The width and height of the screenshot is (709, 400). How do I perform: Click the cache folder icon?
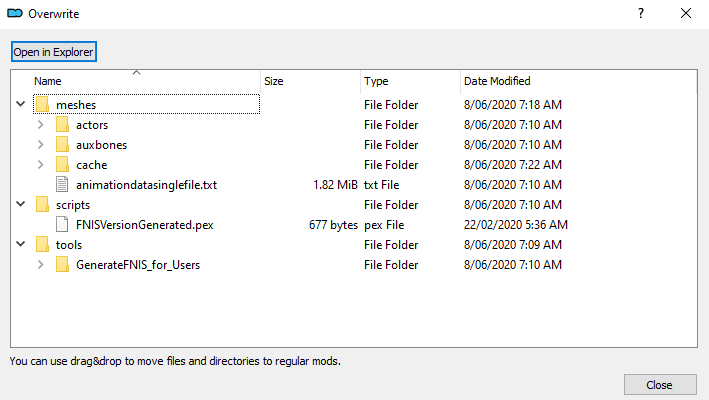[x=62, y=165]
